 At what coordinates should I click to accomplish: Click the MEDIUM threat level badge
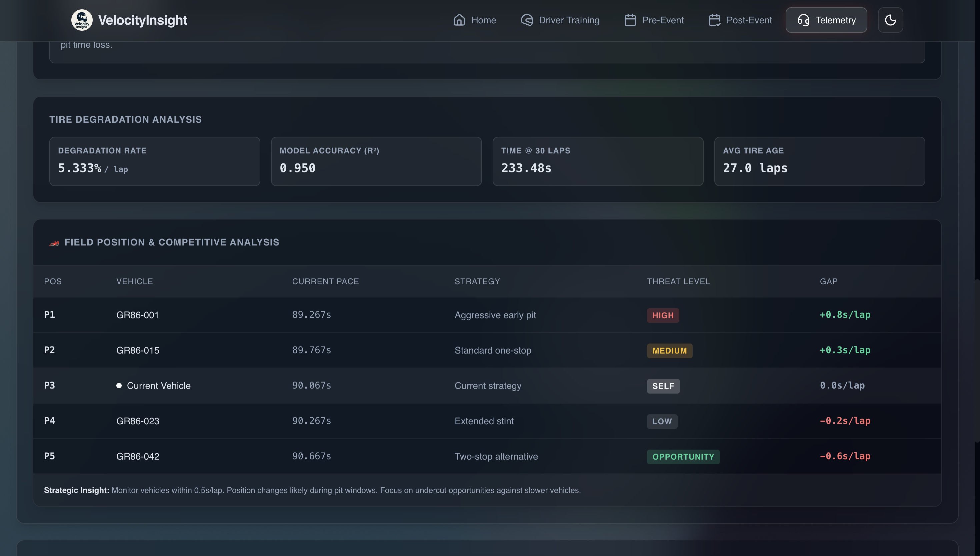669,351
